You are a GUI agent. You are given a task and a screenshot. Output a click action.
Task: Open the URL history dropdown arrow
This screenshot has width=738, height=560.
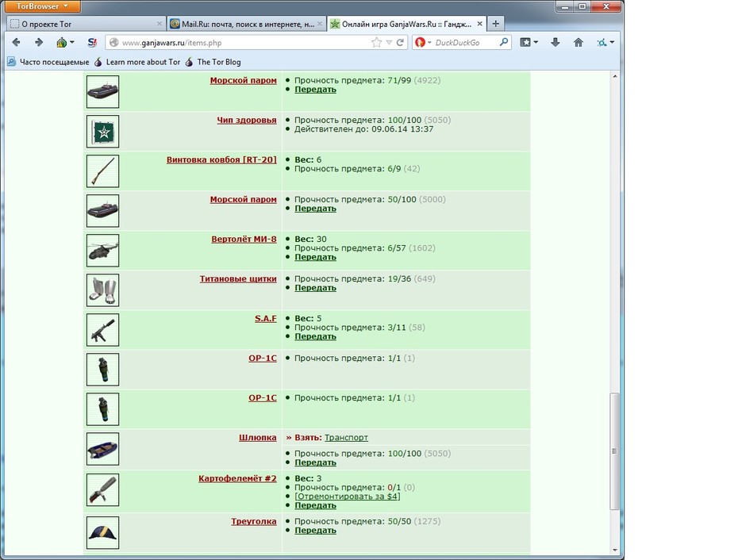pyautogui.click(x=389, y=42)
